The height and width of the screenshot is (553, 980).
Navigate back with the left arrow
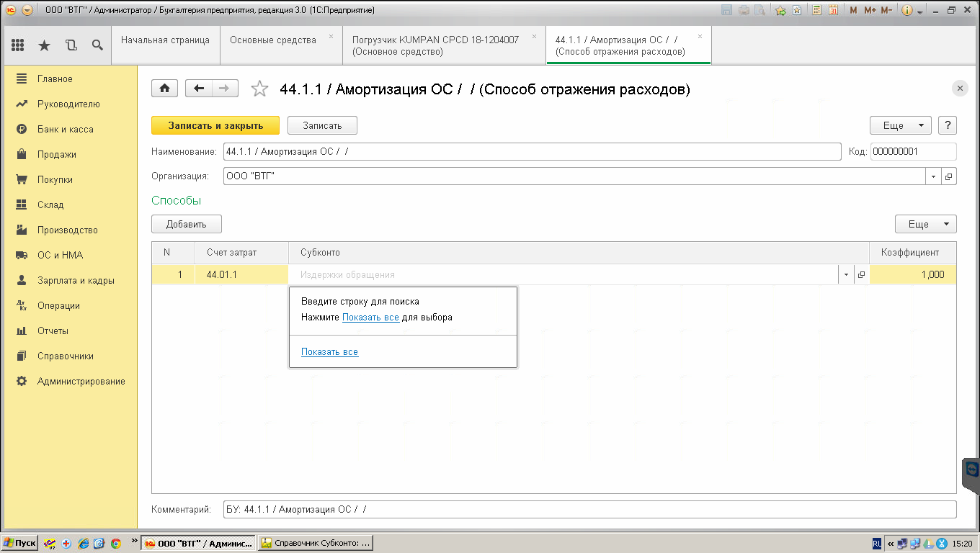click(x=199, y=88)
